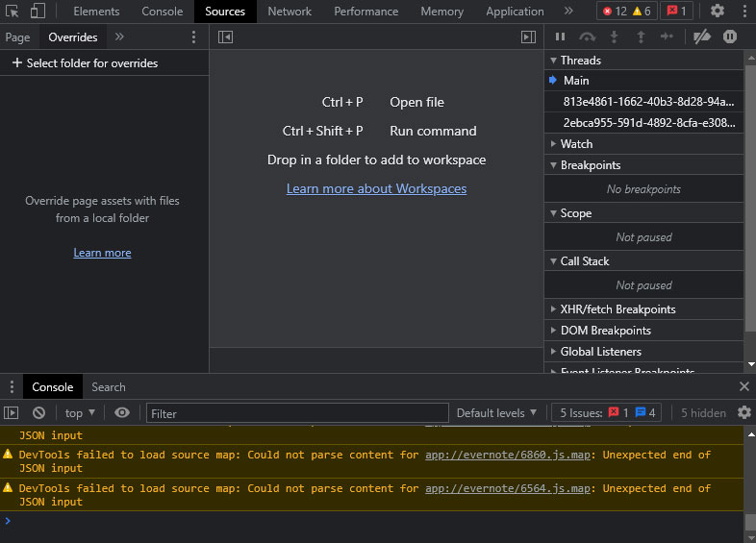Open the Memory tab
756x543 pixels.
441,12
